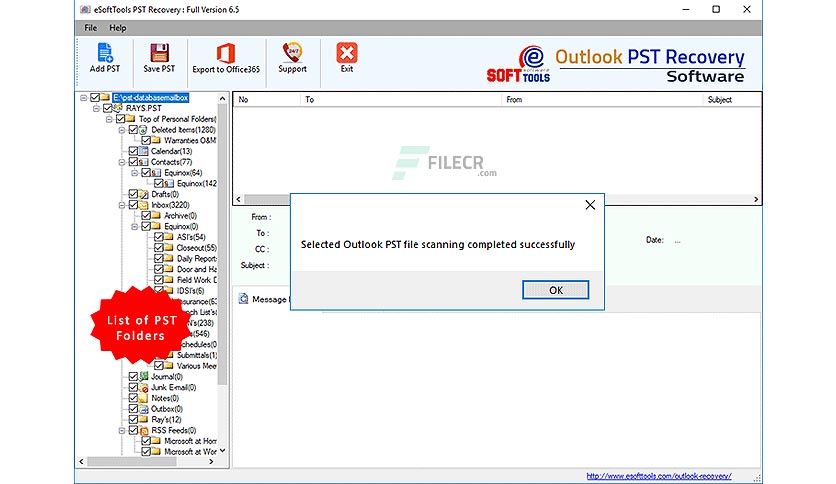
Task: Toggle the Calendar(13) checkbox
Action: point(133,151)
